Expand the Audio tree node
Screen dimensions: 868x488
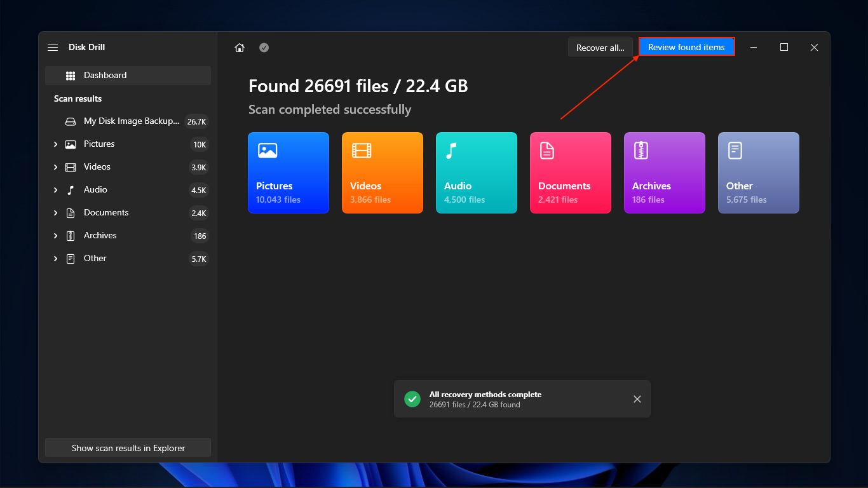click(x=56, y=190)
